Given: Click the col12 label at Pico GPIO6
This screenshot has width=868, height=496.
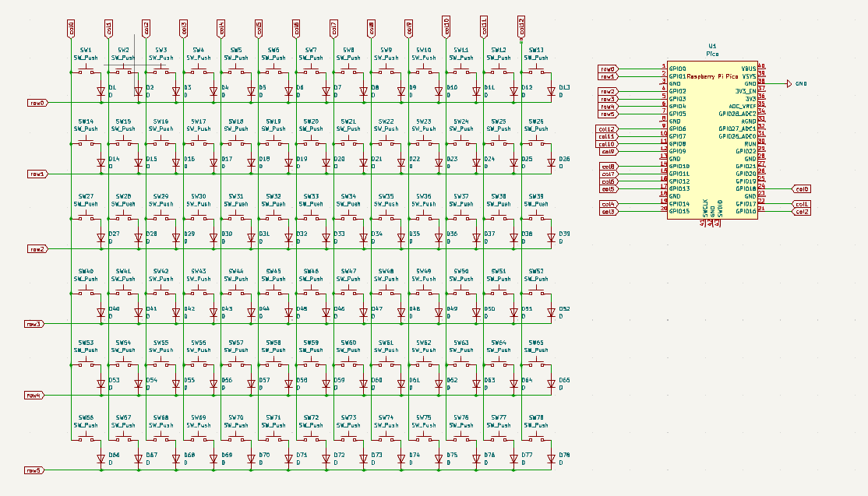Looking at the screenshot, I should (x=607, y=129).
